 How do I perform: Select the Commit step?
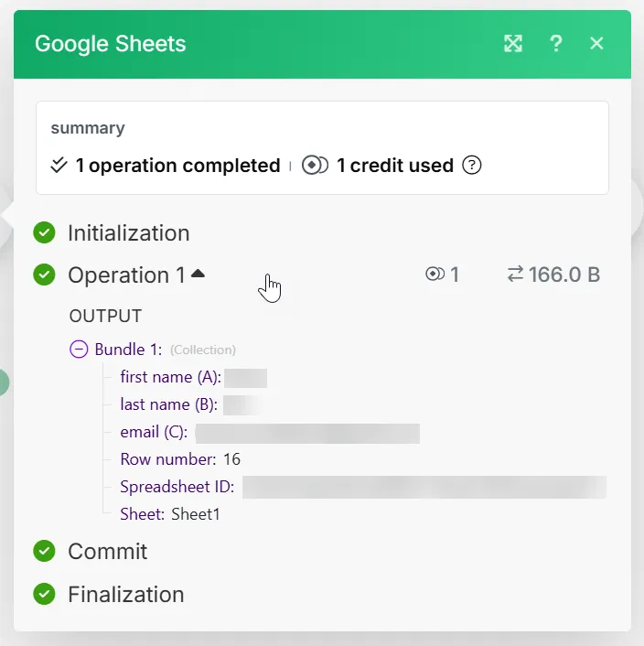coord(107,551)
